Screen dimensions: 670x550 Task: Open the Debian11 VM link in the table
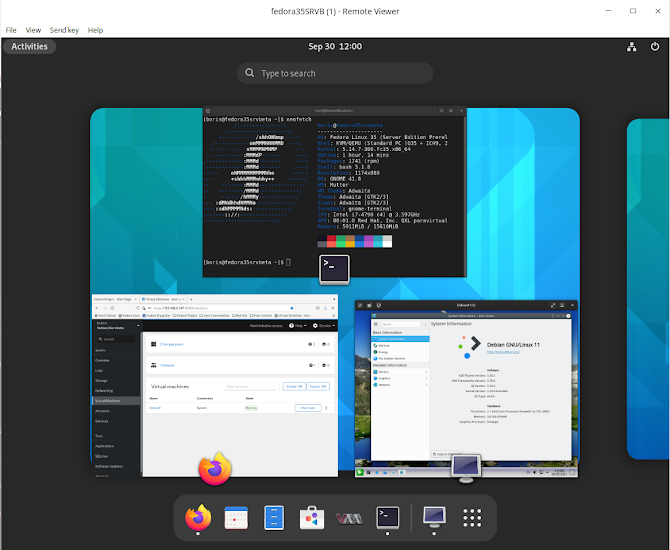point(155,408)
